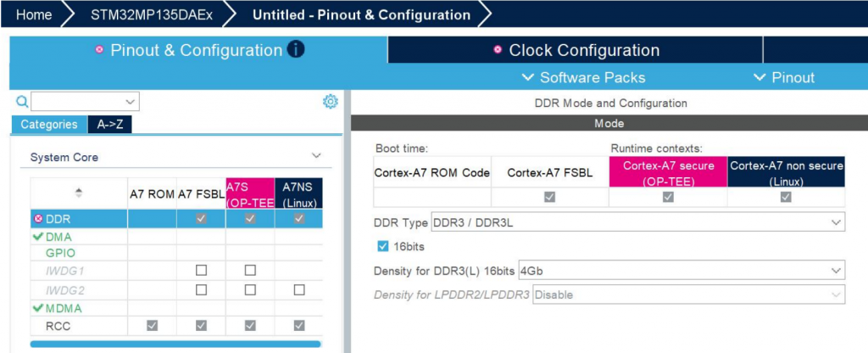The height and width of the screenshot is (353, 868).
Task: Switch to the Clock Configuration tab
Action: (x=583, y=50)
